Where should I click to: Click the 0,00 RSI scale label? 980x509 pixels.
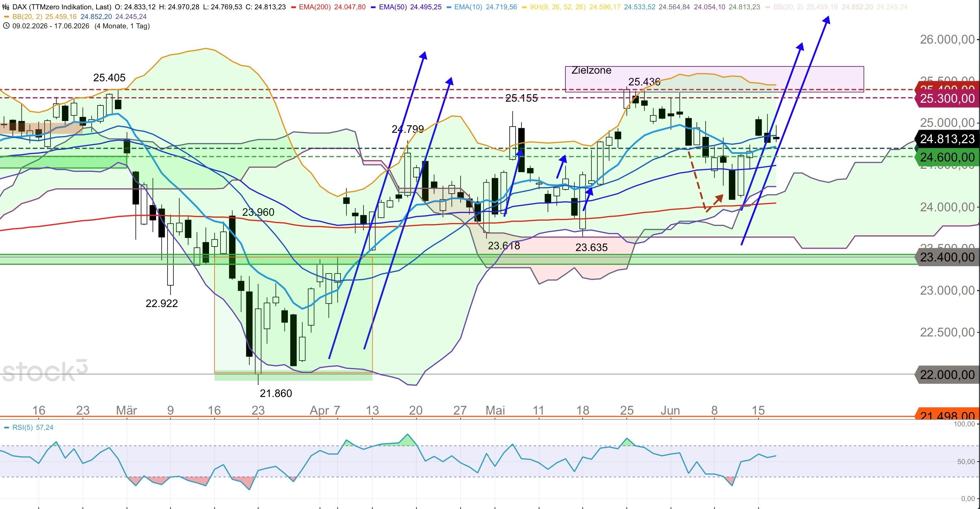(969, 498)
